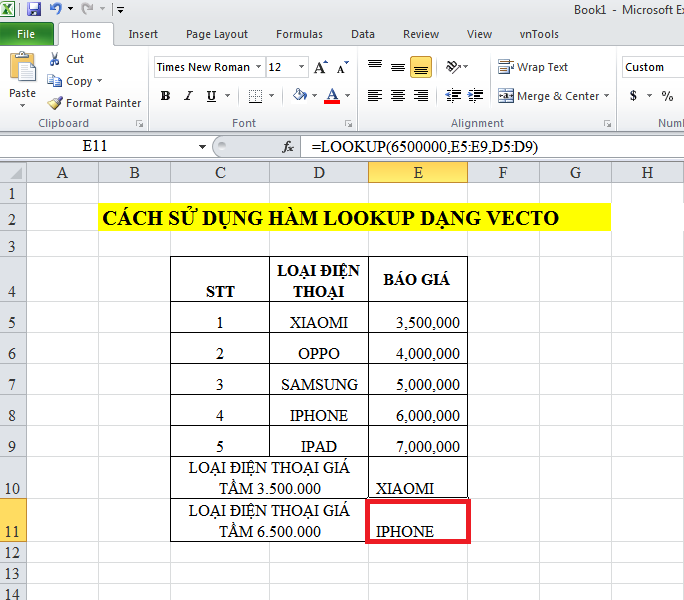Open the Clipboard dialog launcher

coord(139,124)
